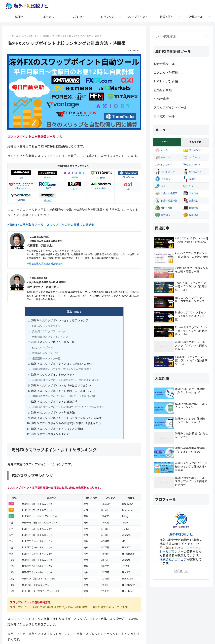Viewport: 215px width, 644px height.
Task: Open the ホーム house icon in menu
Action: coord(157,150)
